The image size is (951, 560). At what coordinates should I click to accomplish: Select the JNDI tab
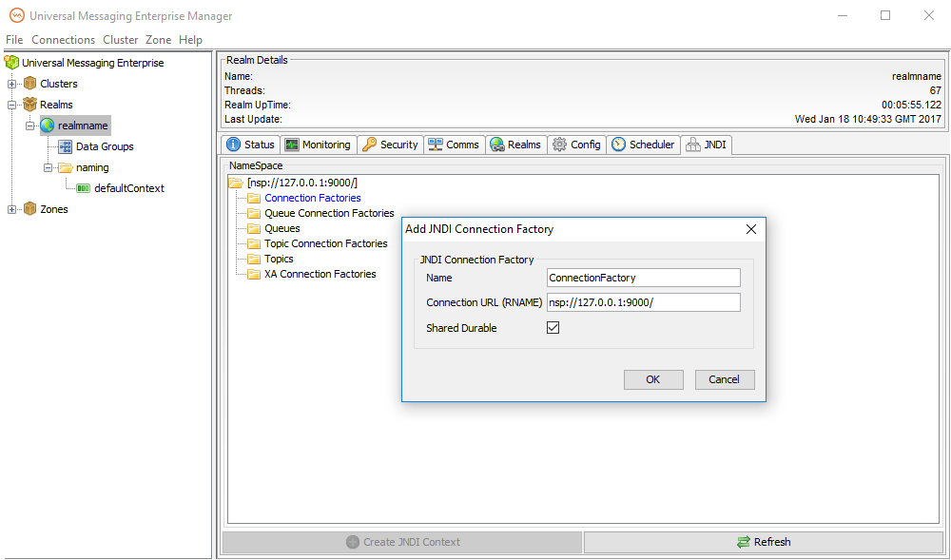click(x=707, y=145)
